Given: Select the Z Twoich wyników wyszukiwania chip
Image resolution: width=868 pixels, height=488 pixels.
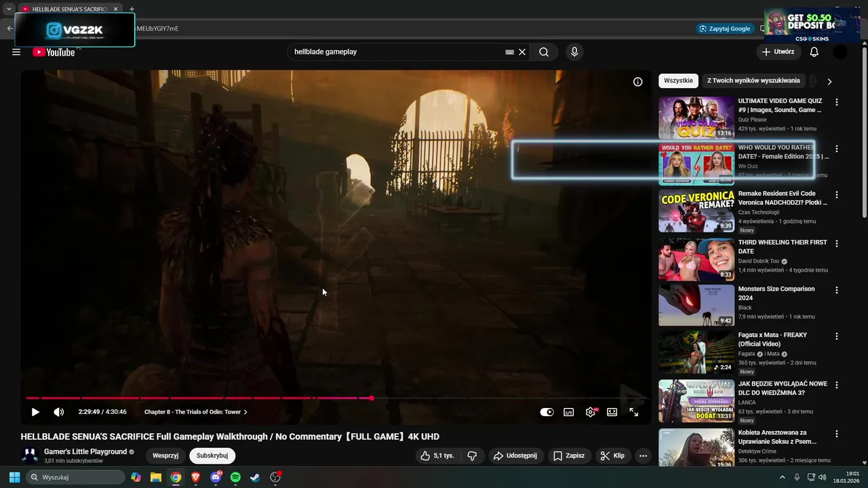Looking at the screenshot, I should click(x=753, y=81).
